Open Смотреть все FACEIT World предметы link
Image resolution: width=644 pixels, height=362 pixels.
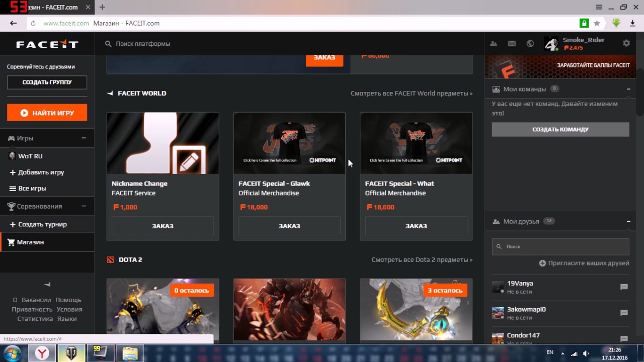412,93
